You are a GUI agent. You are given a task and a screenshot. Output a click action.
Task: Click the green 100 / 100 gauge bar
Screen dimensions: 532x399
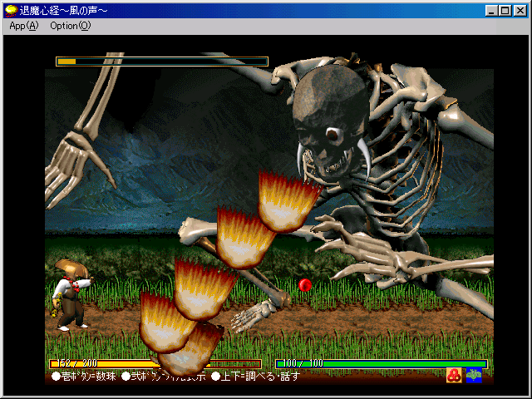[382, 364]
